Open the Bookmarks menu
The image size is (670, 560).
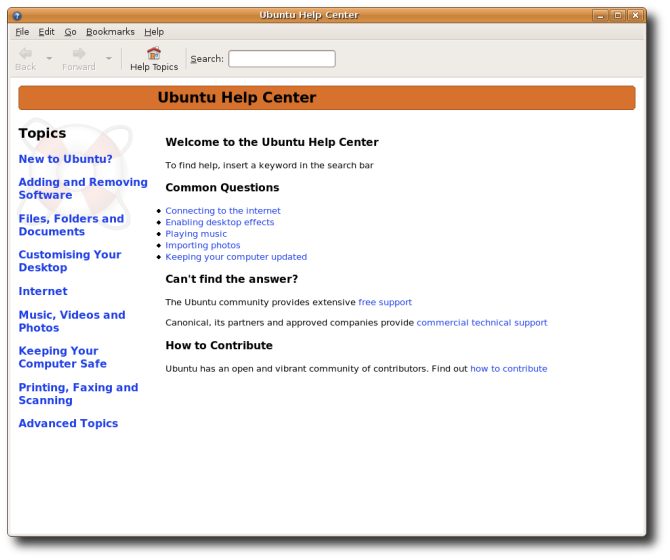110,32
